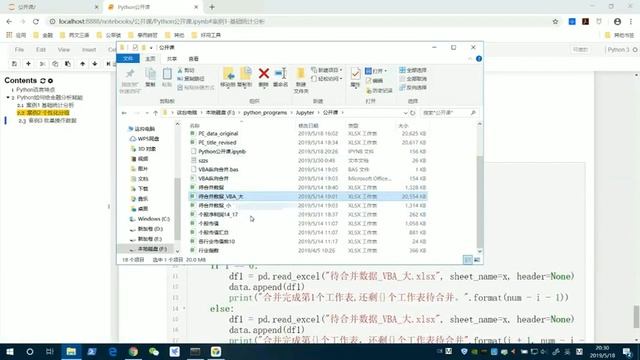The image size is (640, 360).
Task: Open the Share tab in Explorer ribbon
Action: tap(172, 59)
